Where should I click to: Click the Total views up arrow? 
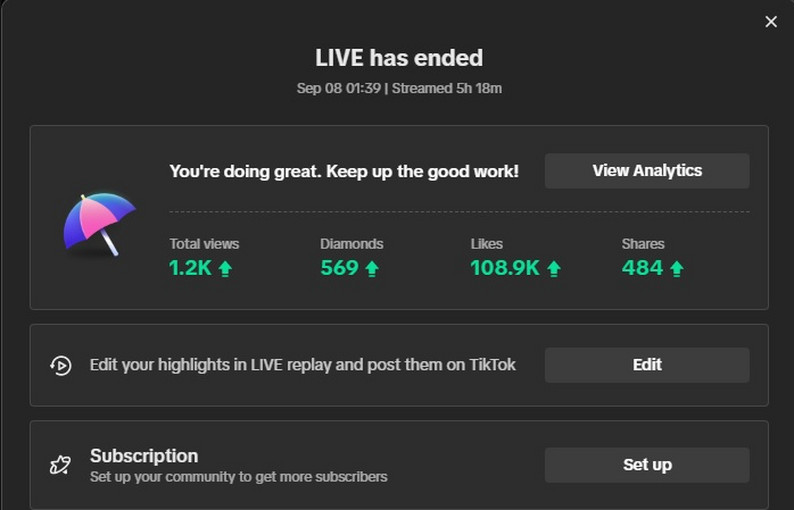[225, 268]
